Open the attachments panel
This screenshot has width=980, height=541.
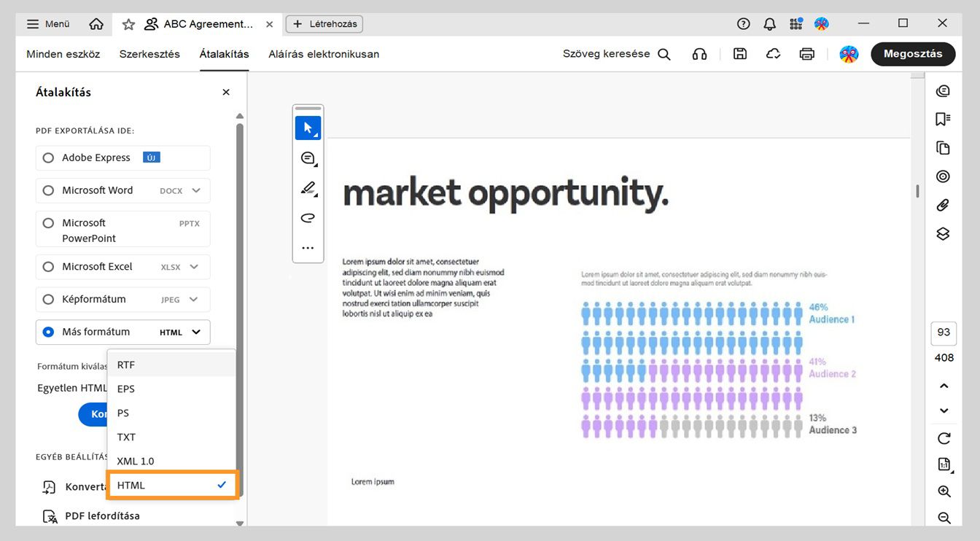click(942, 205)
